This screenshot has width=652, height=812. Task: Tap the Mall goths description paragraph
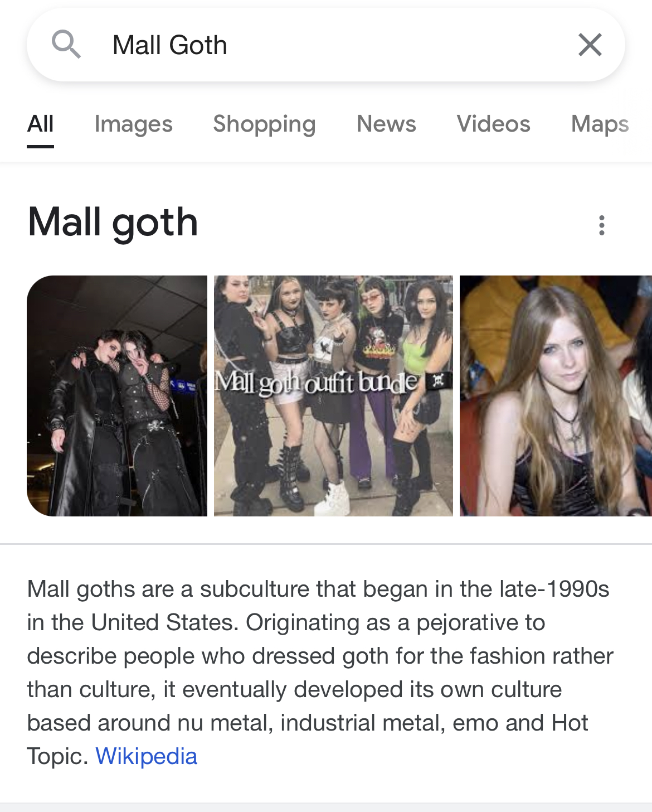(x=320, y=673)
